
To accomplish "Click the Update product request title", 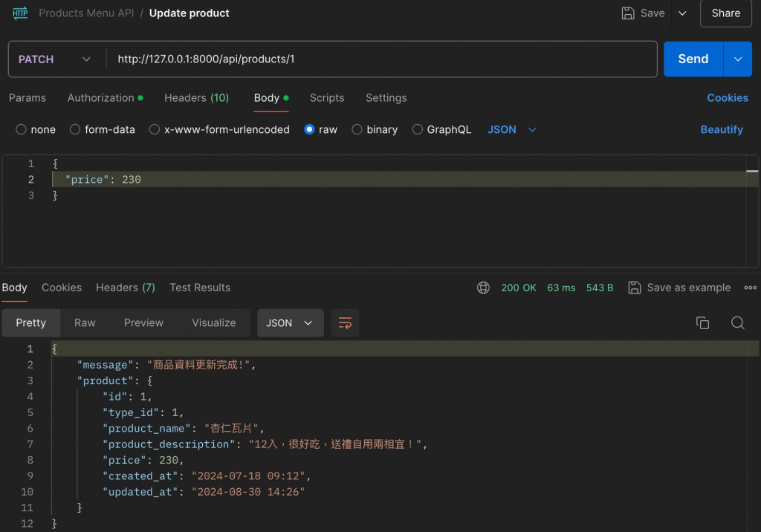I will 190,13.
